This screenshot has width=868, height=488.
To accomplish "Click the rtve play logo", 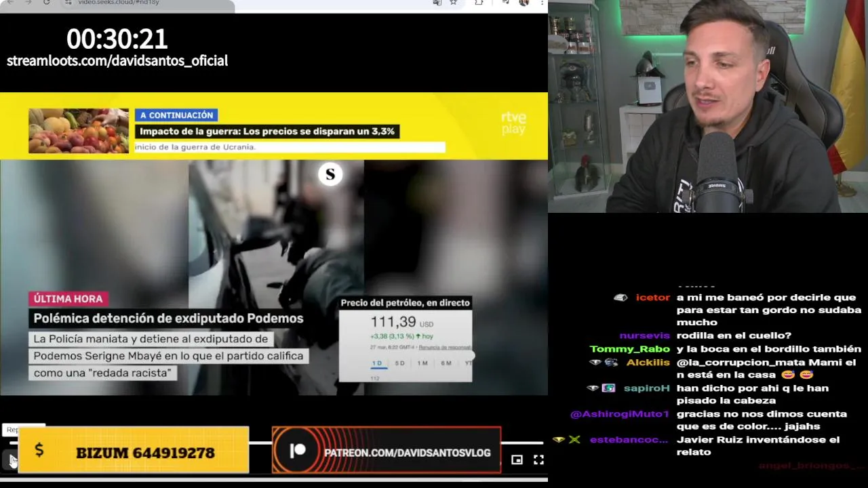I will point(513,123).
